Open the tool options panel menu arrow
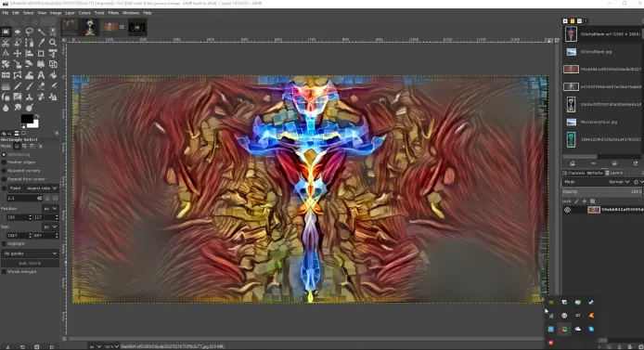 coord(57,133)
